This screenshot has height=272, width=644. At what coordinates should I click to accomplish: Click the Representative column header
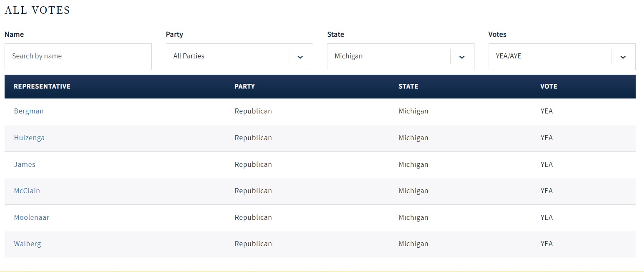(x=42, y=86)
